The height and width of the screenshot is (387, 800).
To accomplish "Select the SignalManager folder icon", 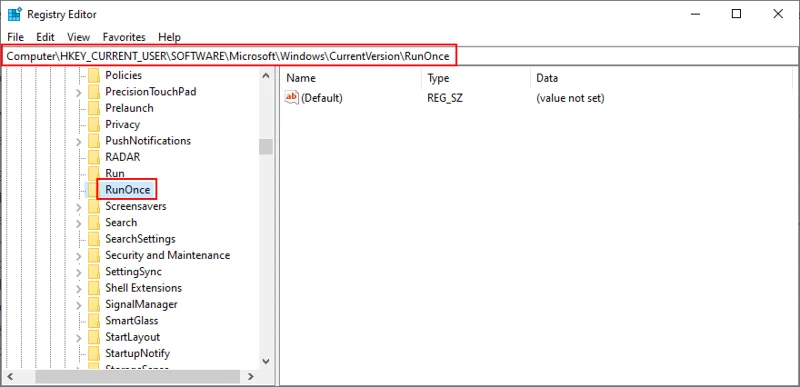I will click(93, 304).
